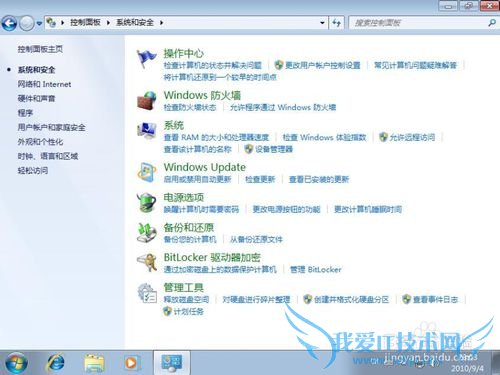Expand the address bar history dropdown

pyautogui.click(x=322, y=23)
